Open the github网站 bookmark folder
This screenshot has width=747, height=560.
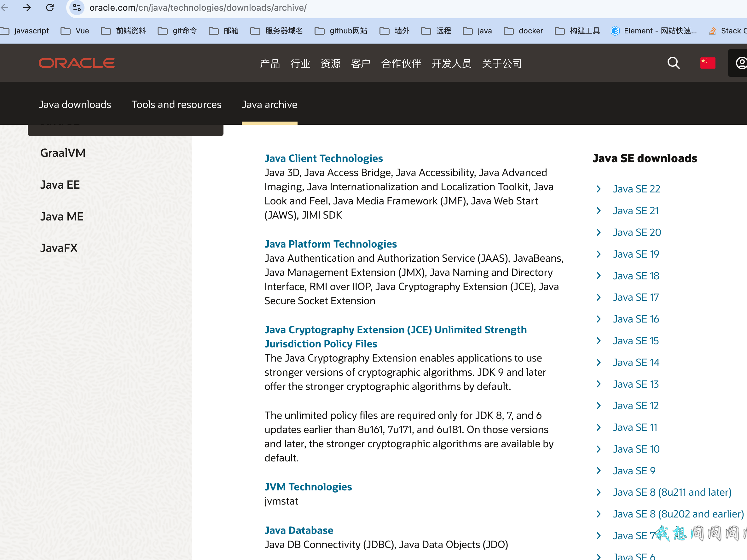[341, 31]
